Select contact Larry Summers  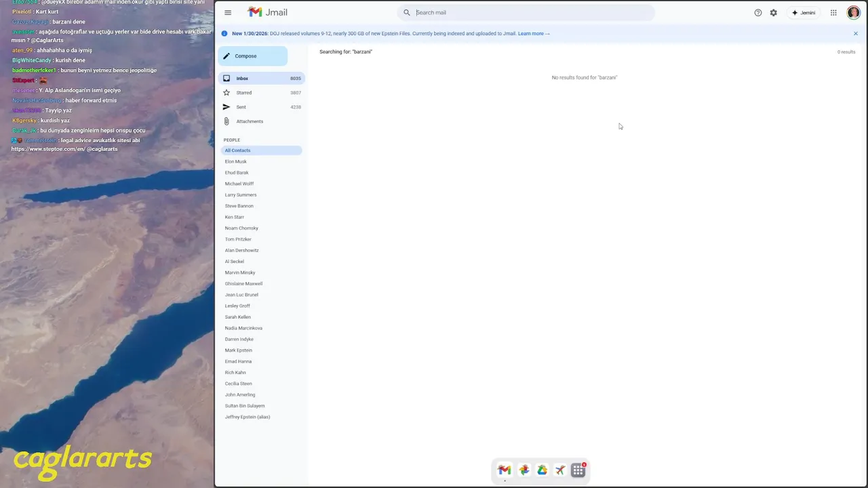coord(241,195)
